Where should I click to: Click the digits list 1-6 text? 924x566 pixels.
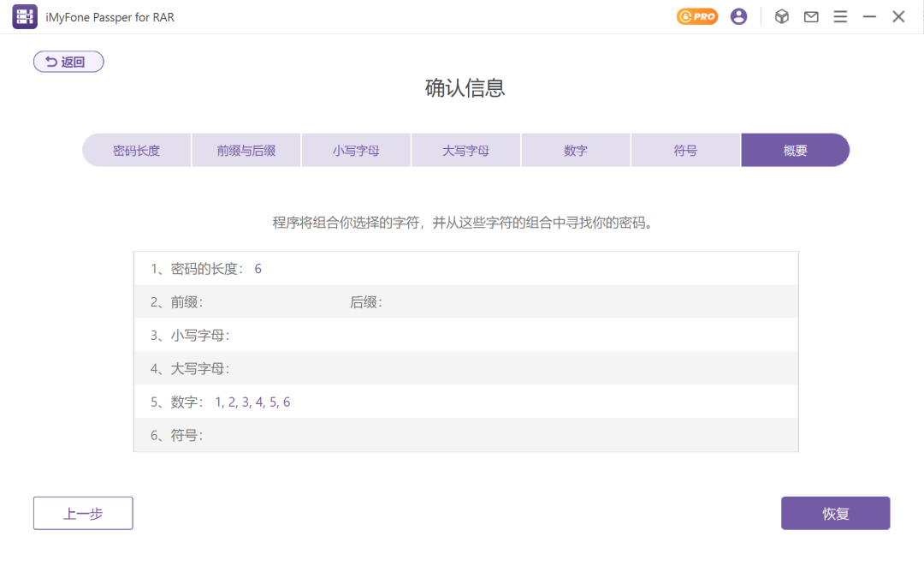coord(253,402)
